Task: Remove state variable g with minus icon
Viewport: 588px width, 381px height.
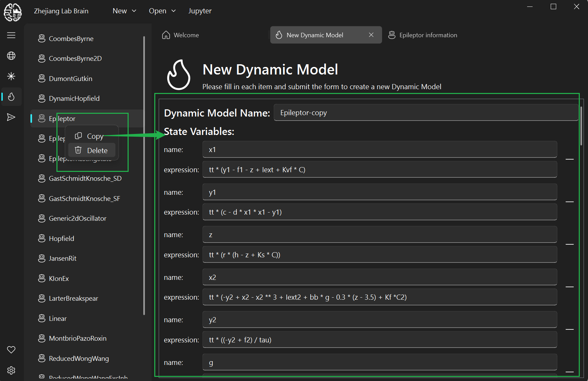Action: pos(570,372)
